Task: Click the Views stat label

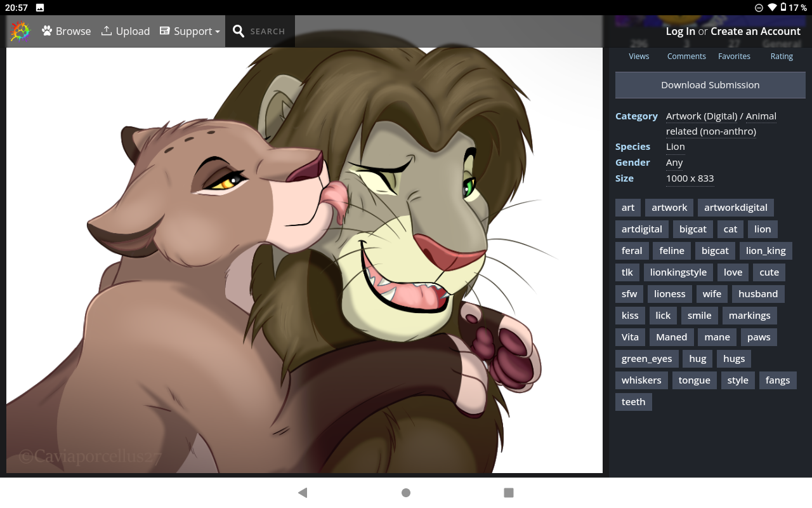Action: click(x=639, y=57)
